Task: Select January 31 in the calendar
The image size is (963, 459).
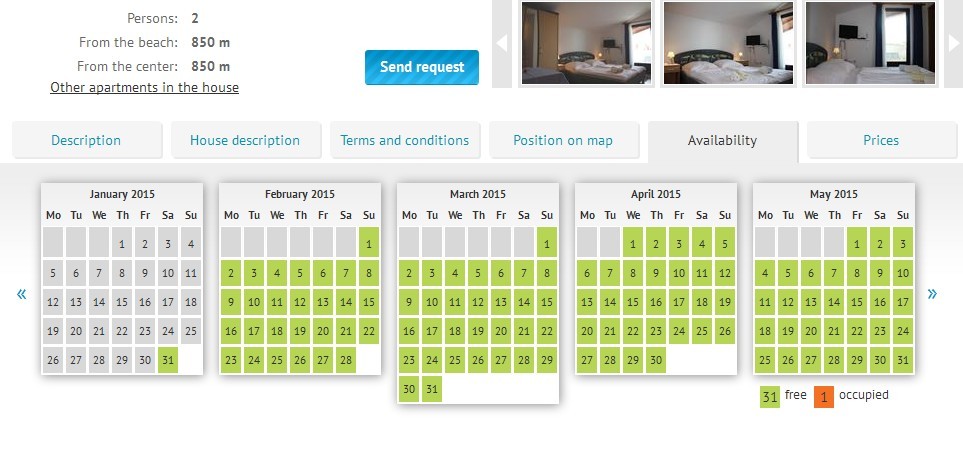Action: pyautogui.click(x=168, y=360)
